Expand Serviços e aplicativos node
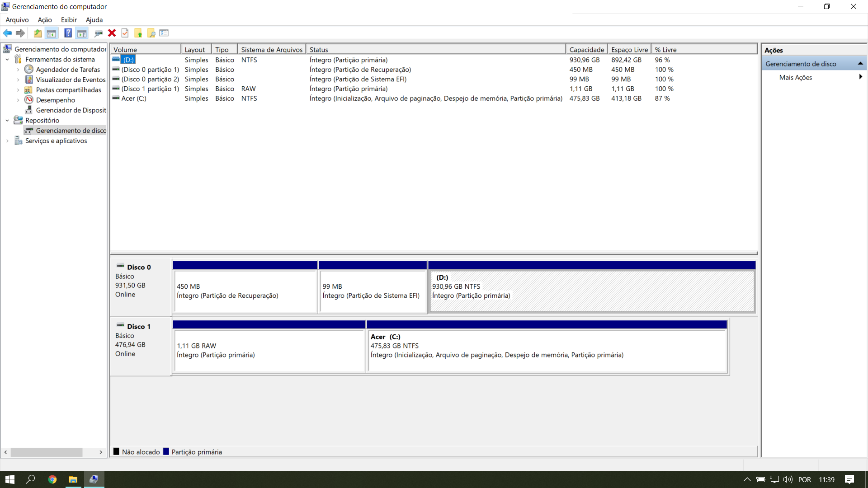Screen dimensions: 868x488 (x=7, y=141)
